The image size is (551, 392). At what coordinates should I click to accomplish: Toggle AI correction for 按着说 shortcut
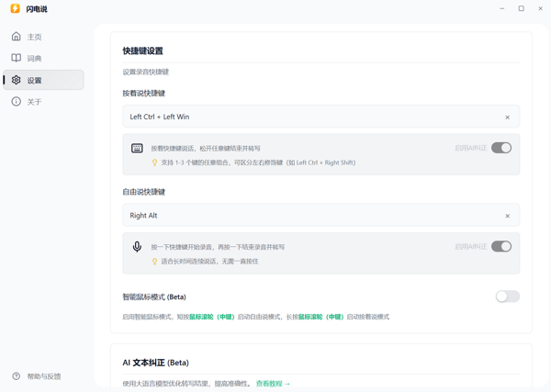(x=500, y=148)
